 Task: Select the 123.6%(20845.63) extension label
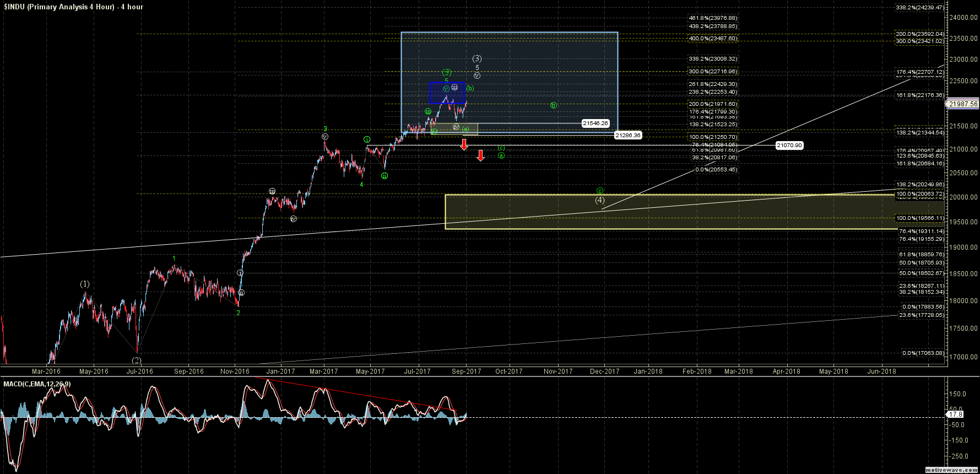(x=920, y=156)
